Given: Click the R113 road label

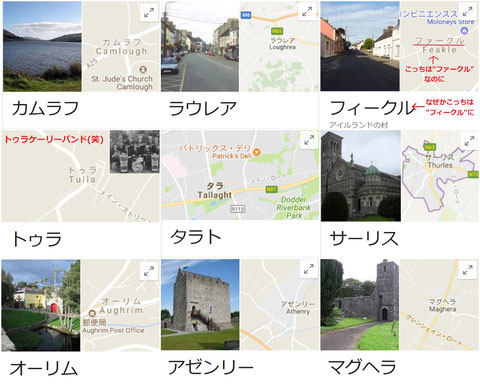Looking at the screenshot, I should [x=238, y=209].
